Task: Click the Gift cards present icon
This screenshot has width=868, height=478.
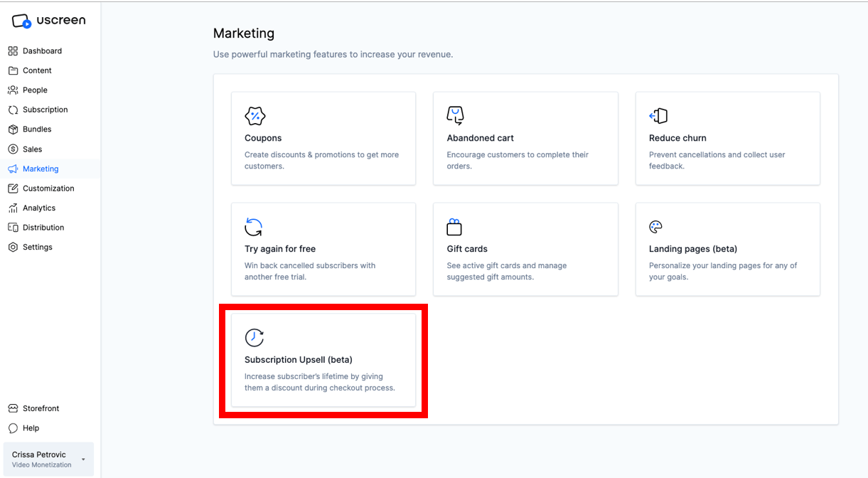Action: point(454,227)
